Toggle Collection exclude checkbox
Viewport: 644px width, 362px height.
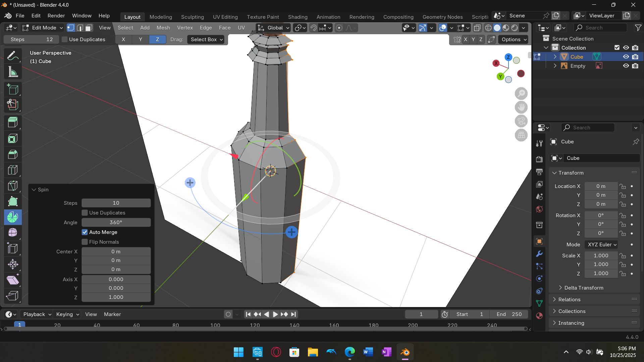coord(617,48)
